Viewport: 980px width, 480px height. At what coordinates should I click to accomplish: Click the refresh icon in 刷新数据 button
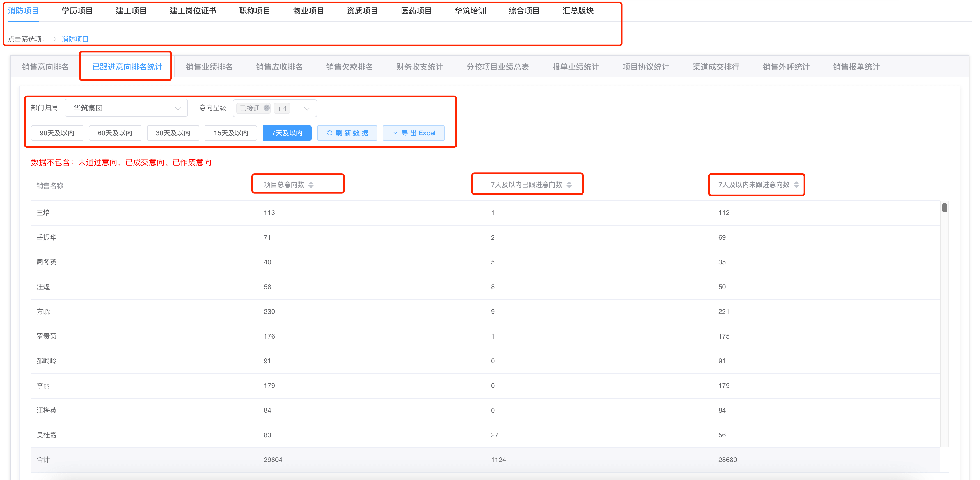pos(329,133)
